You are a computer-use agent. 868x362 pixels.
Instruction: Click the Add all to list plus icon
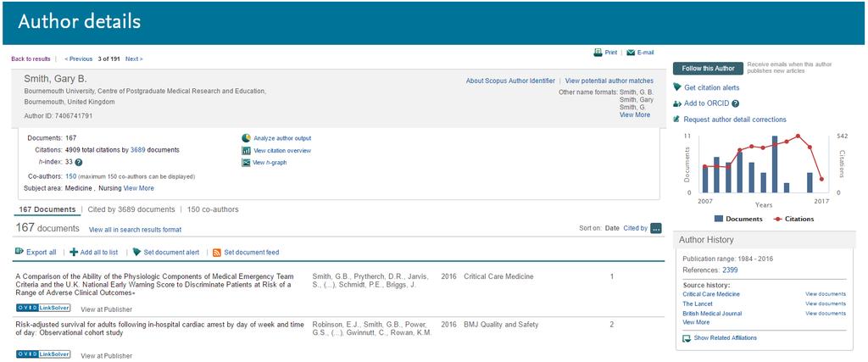tap(74, 252)
